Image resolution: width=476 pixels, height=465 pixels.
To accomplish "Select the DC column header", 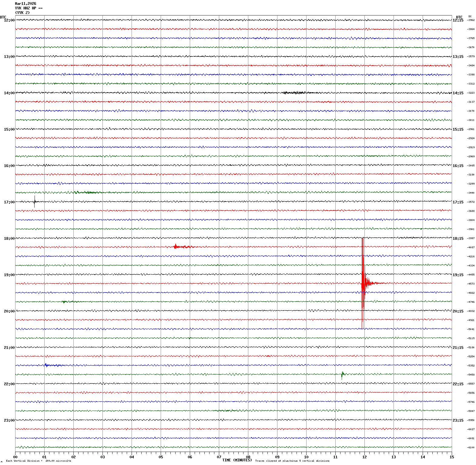I will point(470,16).
